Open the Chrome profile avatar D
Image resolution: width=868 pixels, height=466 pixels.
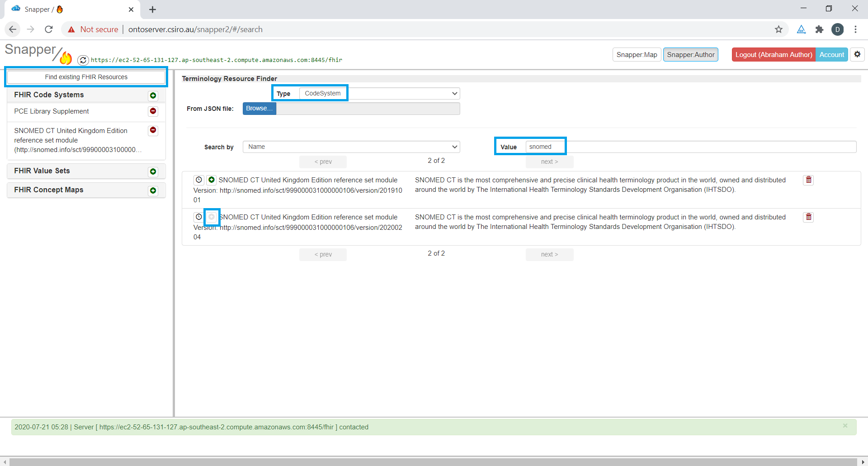[837, 29]
